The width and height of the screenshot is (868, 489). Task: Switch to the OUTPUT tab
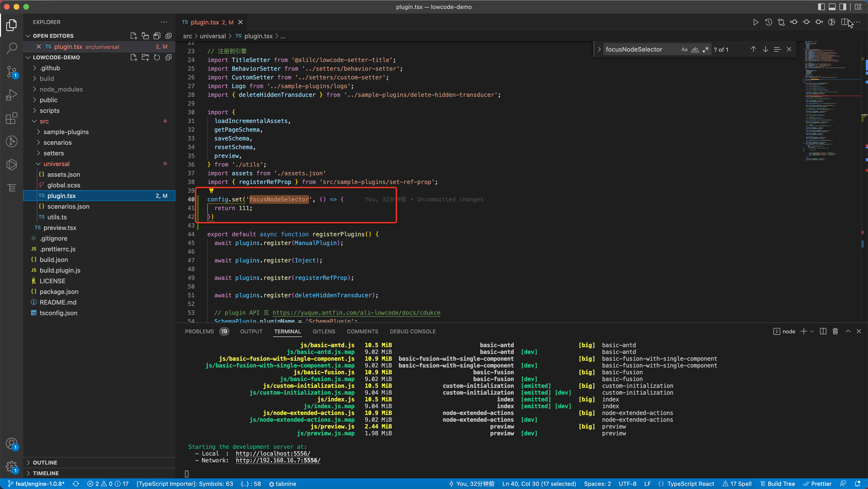click(251, 332)
